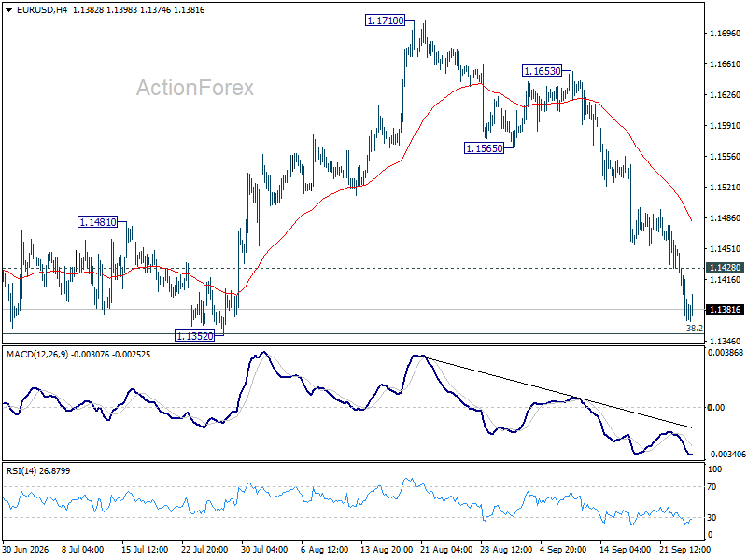Select the MACD(12,26,9) indicator label
Screen dimensions: 747x560
37,355
